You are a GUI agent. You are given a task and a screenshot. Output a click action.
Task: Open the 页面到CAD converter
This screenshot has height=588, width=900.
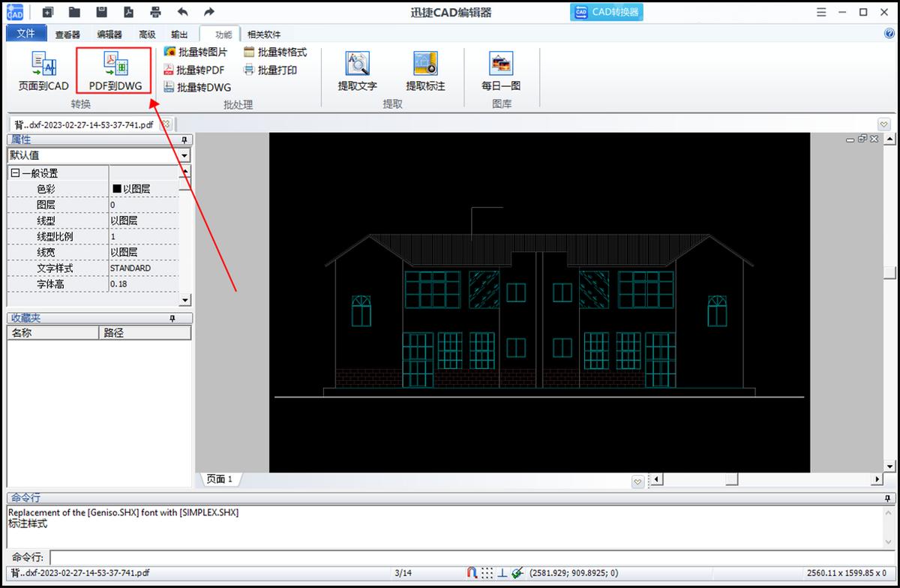tap(43, 69)
